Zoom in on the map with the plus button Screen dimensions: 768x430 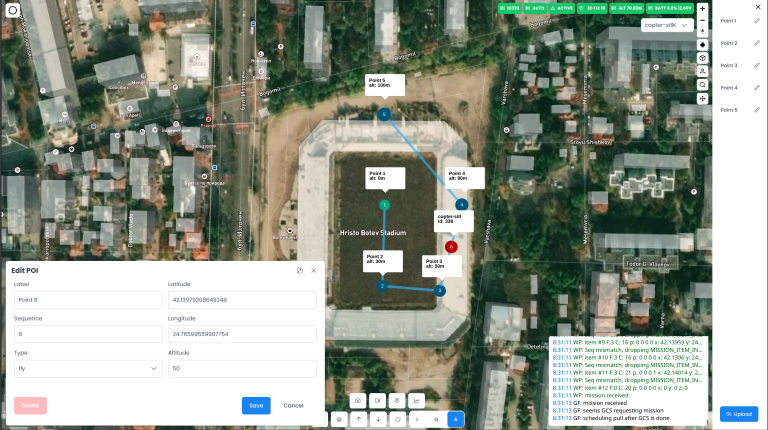pos(702,8)
